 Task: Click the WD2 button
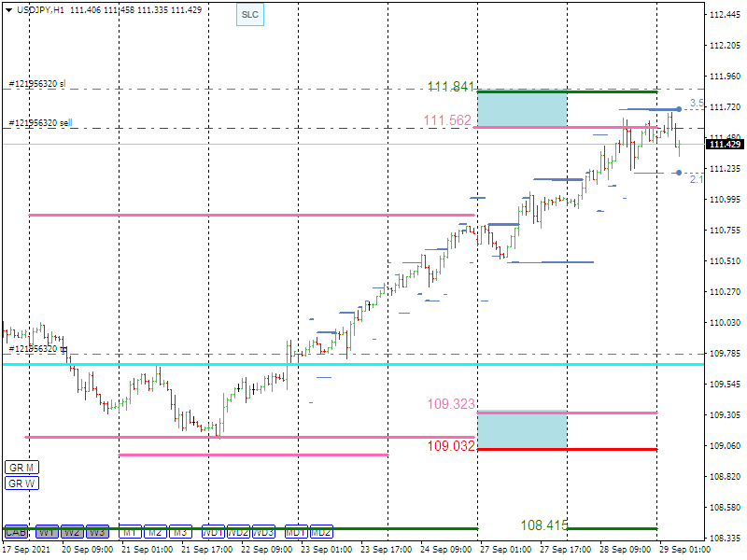[239, 531]
